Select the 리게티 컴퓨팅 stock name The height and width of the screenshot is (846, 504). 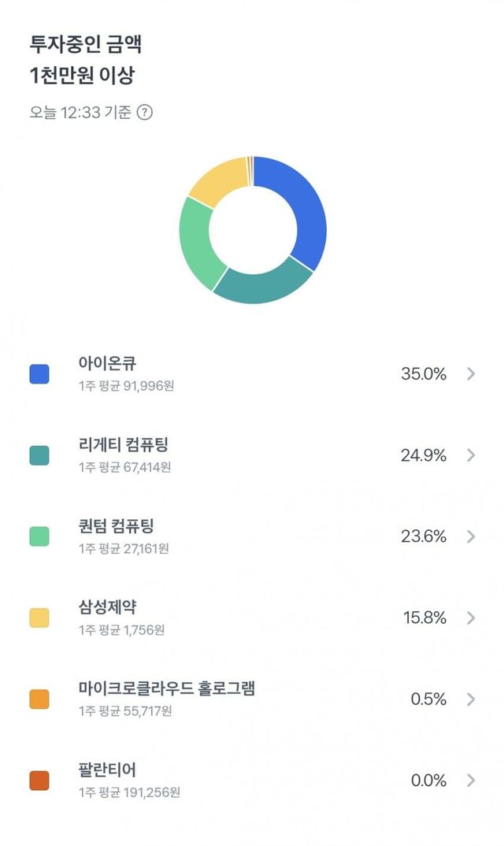[x=124, y=445]
